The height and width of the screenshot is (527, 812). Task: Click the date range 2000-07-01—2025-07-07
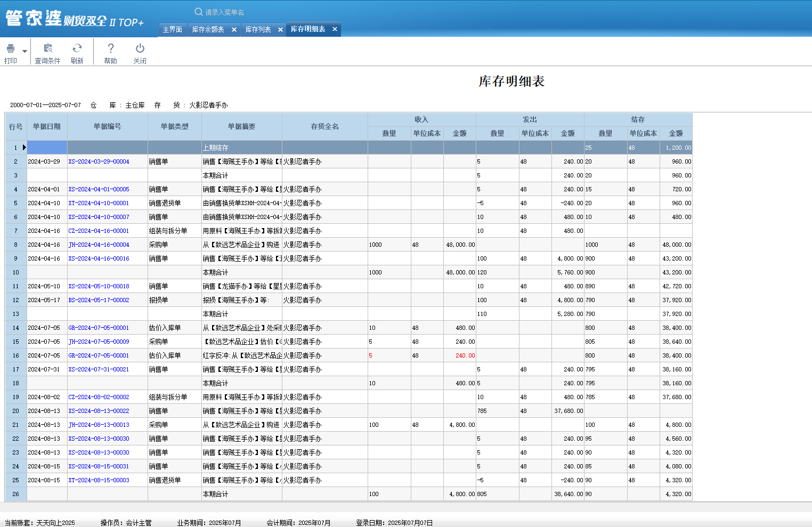46,105
